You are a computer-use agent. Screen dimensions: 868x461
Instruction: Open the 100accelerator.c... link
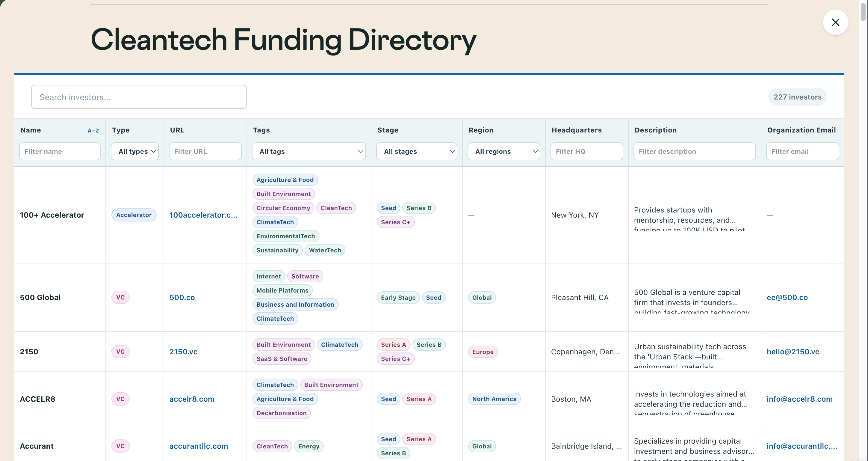tap(203, 215)
